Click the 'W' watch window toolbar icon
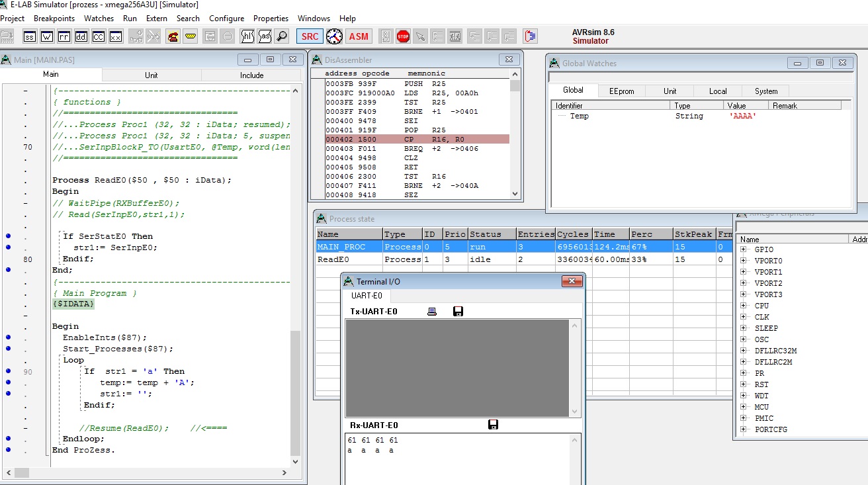This screenshot has height=485, width=868. [x=47, y=36]
